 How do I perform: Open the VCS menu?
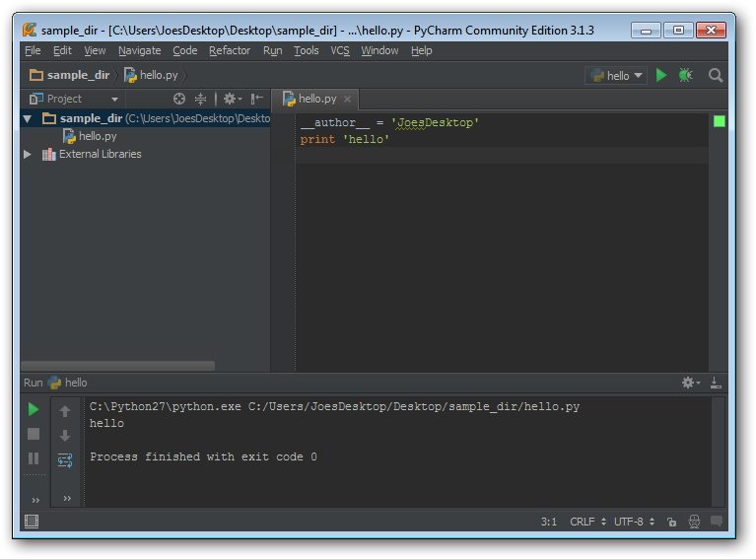[x=340, y=50]
